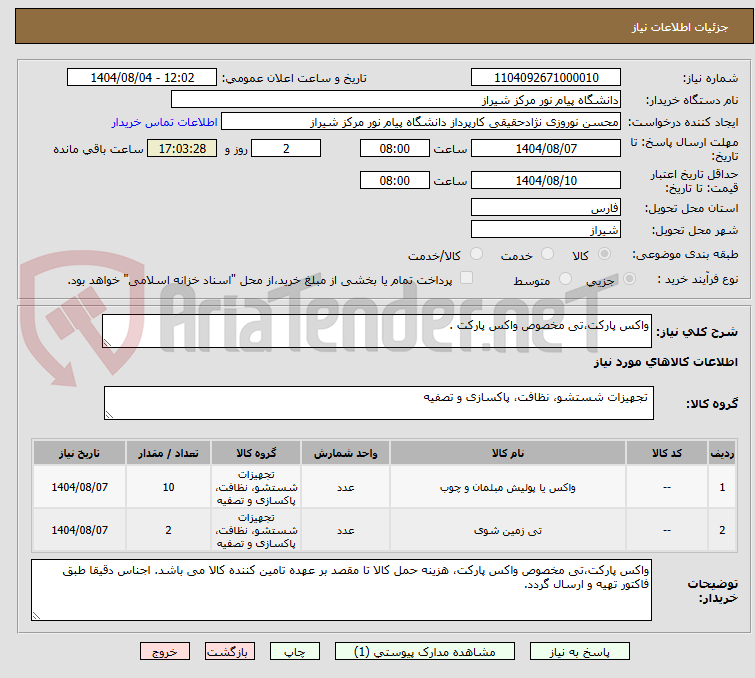Click the جزئیات اطلاعات نیاز header title
This screenshot has height=678, width=755.
click(679, 27)
